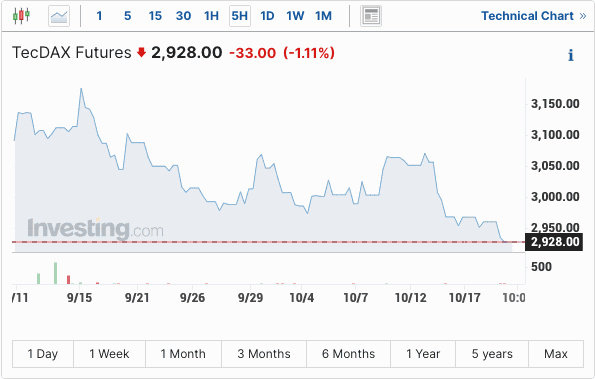
Task: Click the 9/21 date label
Action: pos(137,297)
